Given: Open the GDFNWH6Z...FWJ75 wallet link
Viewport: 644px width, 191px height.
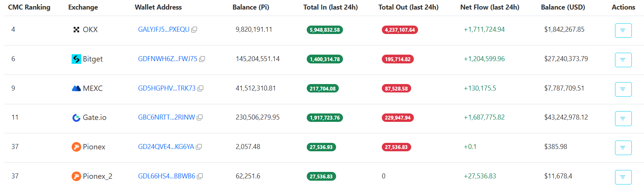Looking at the screenshot, I should pos(167,59).
